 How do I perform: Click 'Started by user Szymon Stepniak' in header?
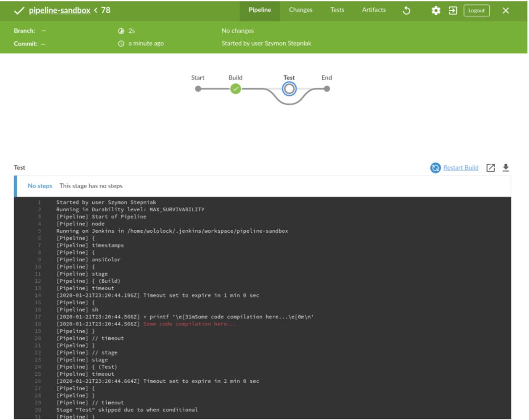click(266, 43)
